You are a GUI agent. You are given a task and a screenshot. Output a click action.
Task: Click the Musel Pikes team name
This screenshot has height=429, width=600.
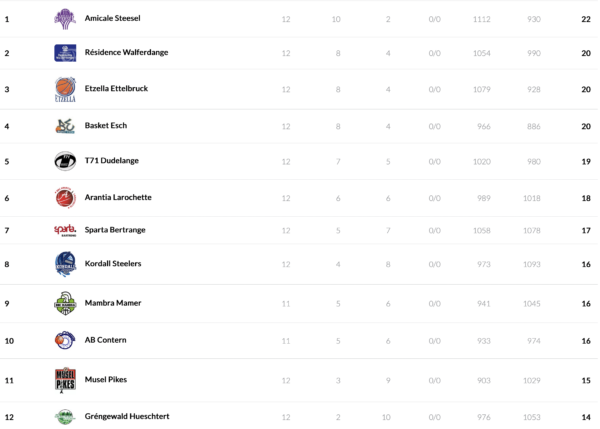click(x=106, y=380)
